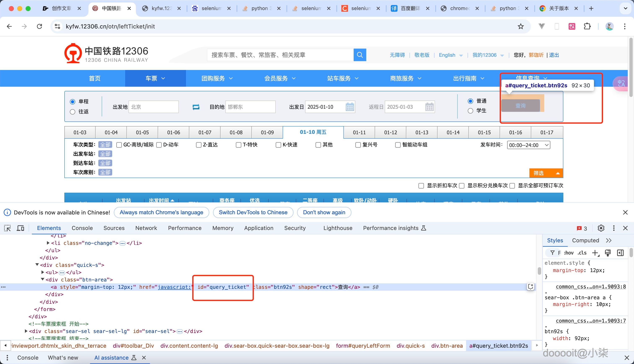Select the 学生 radio button

point(471,111)
